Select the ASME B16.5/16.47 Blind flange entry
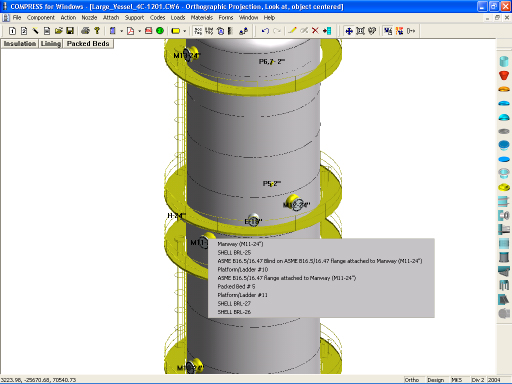The height and width of the screenshot is (384, 512). tap(320, 261)
